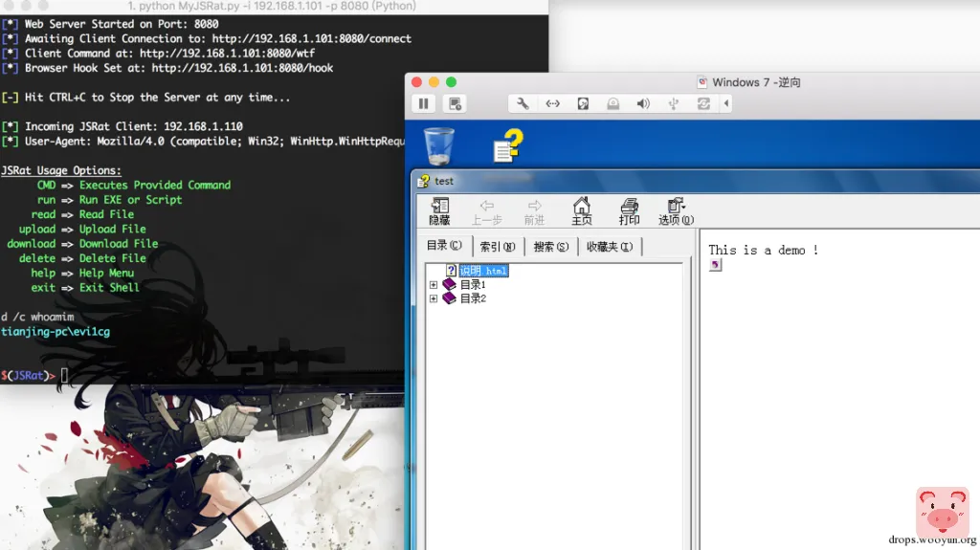
Task: Click the sound speaker icon in VM toolbar
Action: click(x=643, y=103)
